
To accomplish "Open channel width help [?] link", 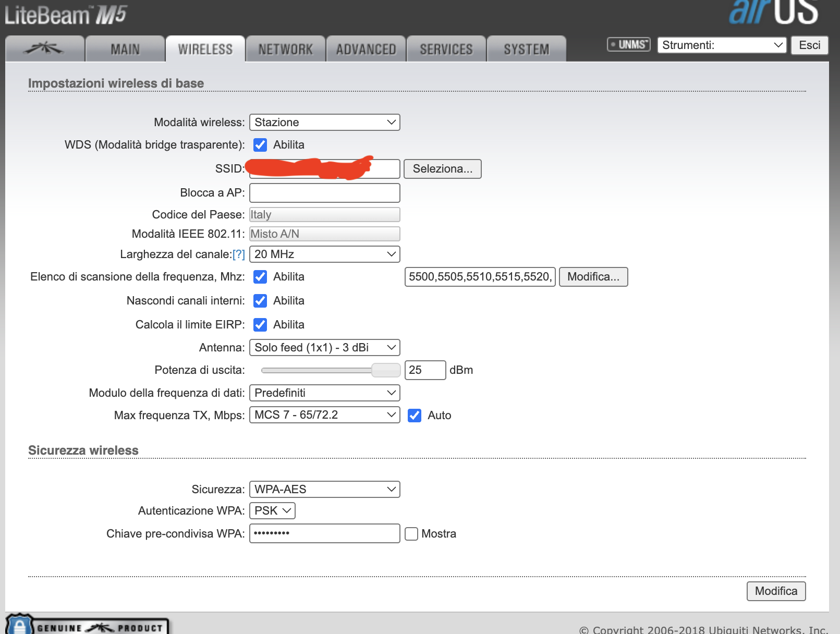I will click(x=238, y=254).
